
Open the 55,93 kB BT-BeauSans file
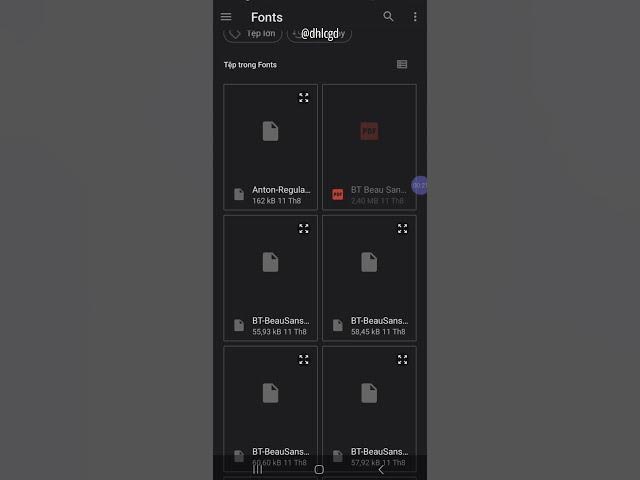(270, 278)
